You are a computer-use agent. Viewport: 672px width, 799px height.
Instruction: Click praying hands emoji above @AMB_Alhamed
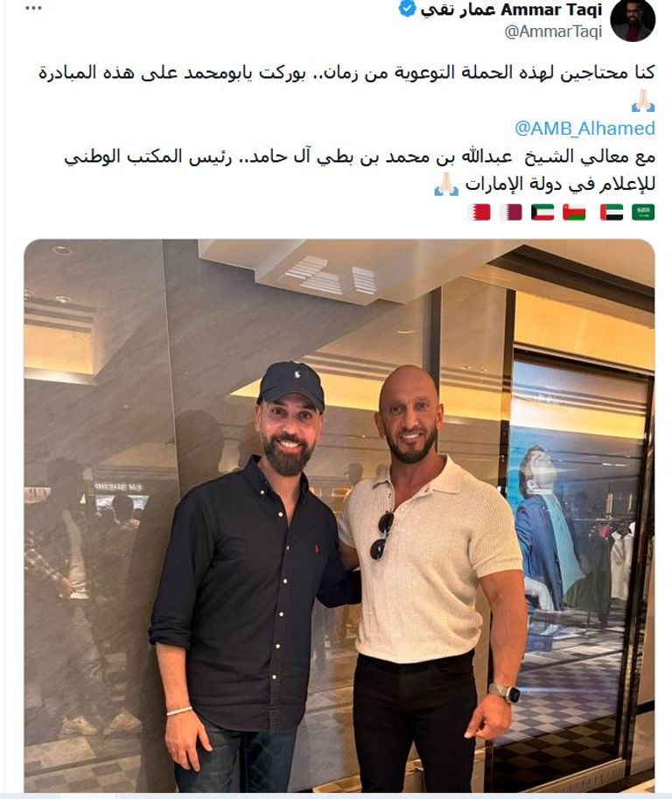tap(643, 101)
